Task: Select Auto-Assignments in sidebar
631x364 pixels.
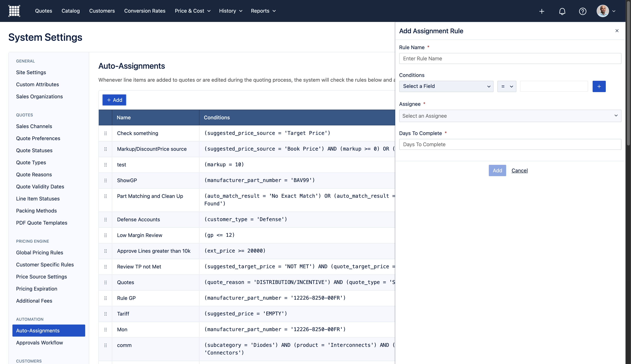Action: point(49,331)
